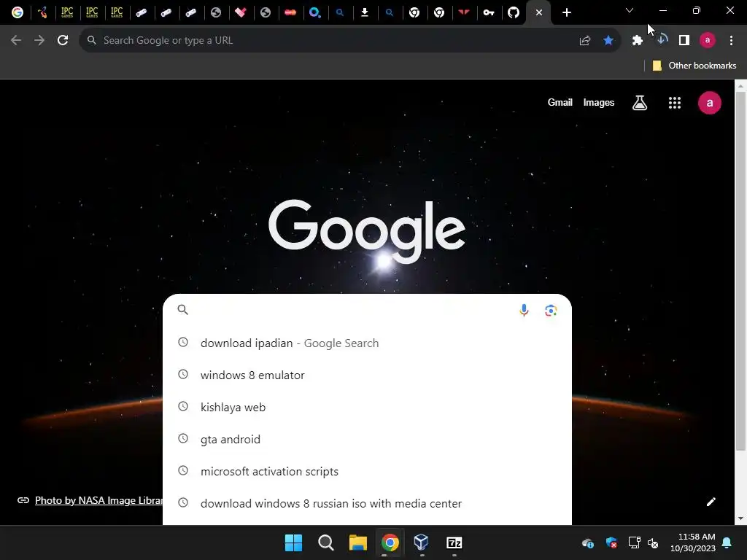Open Google apps grid launcher
Viewport: 747px width, 560px height.
(x=675, y=102)
